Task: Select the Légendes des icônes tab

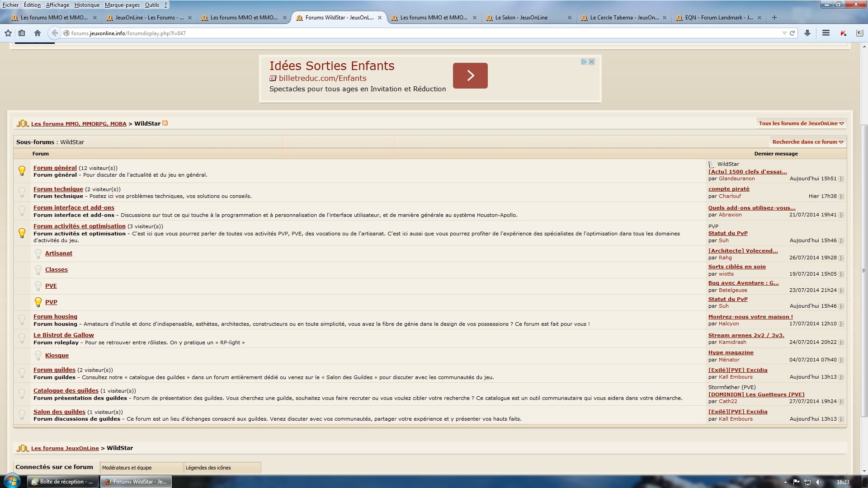Action: pos(222,468)
